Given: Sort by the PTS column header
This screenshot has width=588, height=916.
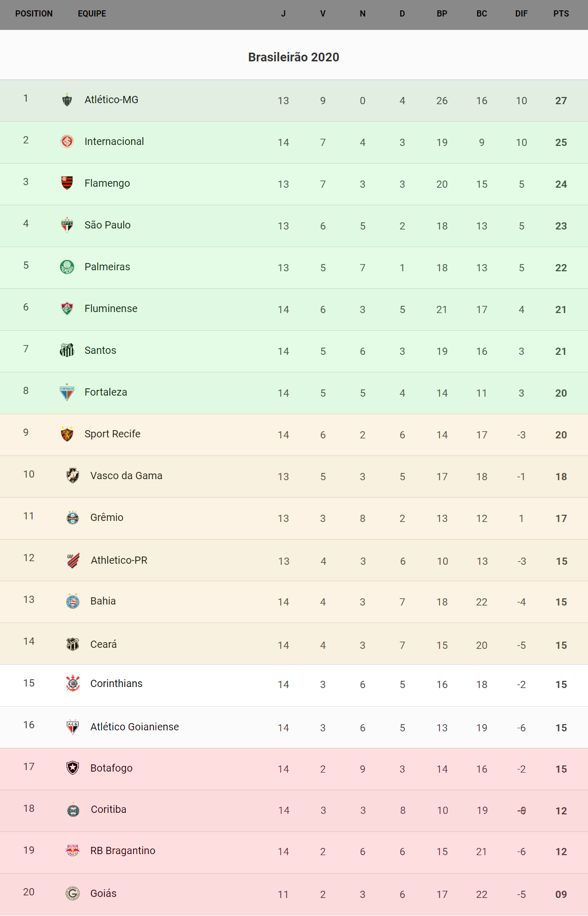Looking at the screenshot, I should [x=561, y=14].
